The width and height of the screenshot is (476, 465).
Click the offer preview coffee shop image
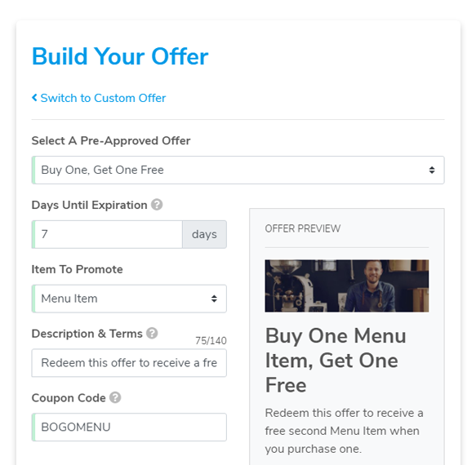347,286
